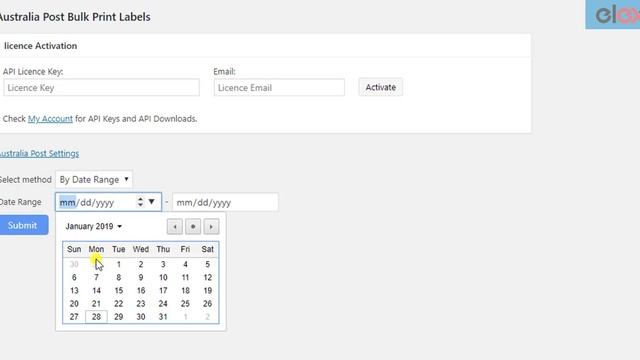The width and height of the screenshot is (640, 360).
Task: Select January 10 in the calendar
Action: point(163,278)
